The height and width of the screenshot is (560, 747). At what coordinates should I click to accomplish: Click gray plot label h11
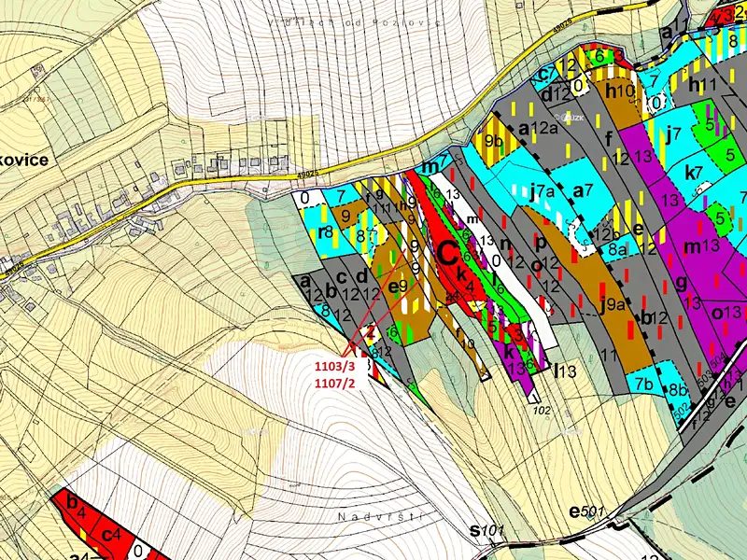pos(702,85)
